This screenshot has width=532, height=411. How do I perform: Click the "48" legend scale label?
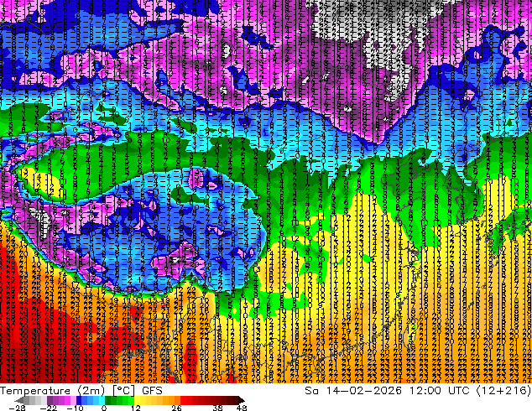pos(242,408)
